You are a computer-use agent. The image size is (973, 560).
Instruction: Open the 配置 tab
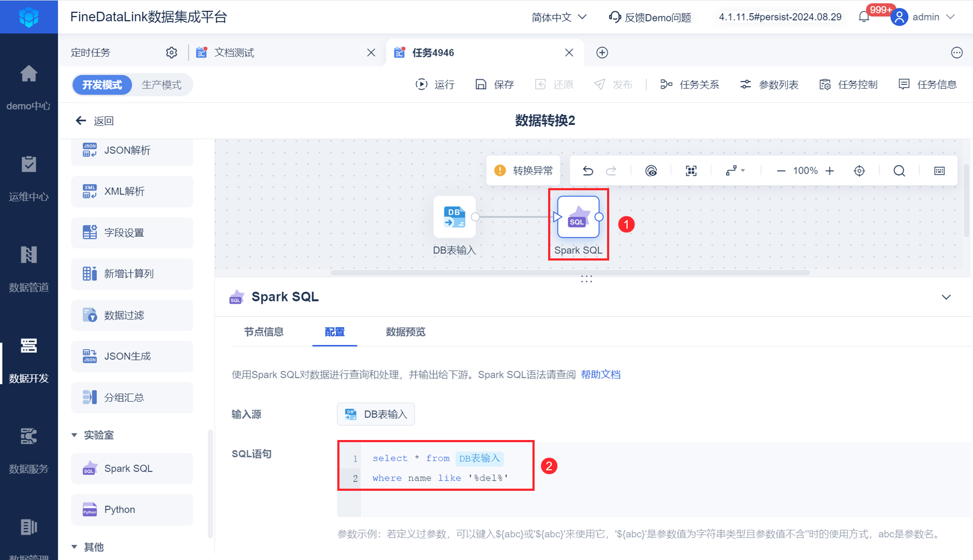tap(335, 332)
